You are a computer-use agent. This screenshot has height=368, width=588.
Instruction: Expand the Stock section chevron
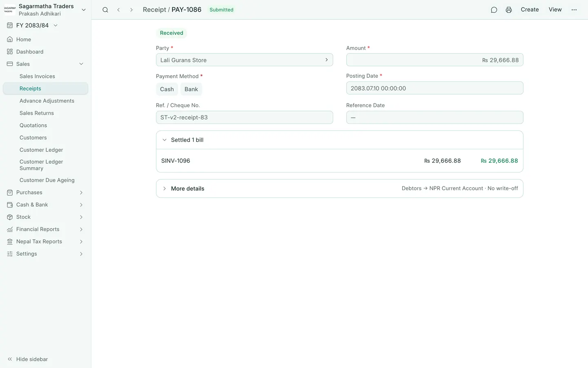click(81, 217)
